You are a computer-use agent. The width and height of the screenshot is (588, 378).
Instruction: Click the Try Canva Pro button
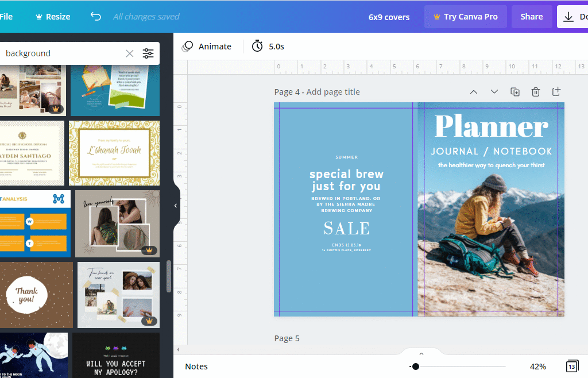[x=466, y=17]
